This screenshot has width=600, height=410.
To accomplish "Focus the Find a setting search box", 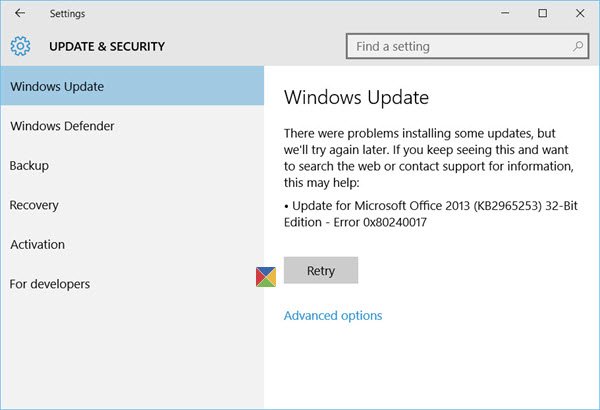I will click(x=458, y=46).
